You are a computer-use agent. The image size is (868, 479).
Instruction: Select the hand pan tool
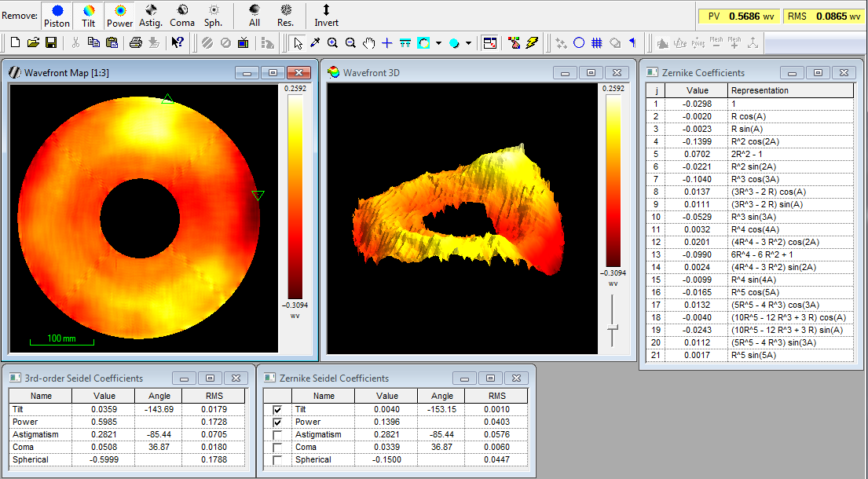368,43
